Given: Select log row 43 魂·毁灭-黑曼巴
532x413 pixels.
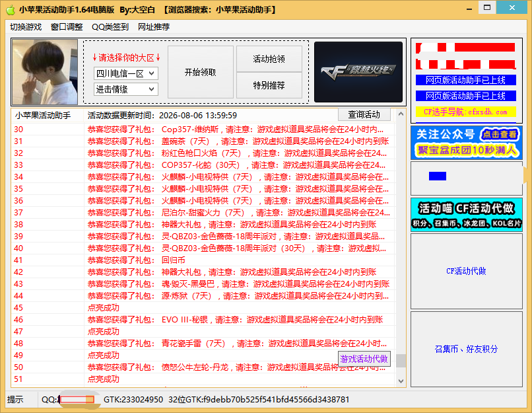Looking at the screenshot, I should coord(203,284).
